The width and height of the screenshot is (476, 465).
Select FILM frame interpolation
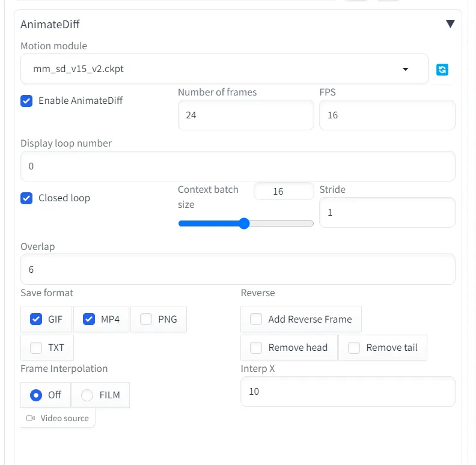click(88, 395)
